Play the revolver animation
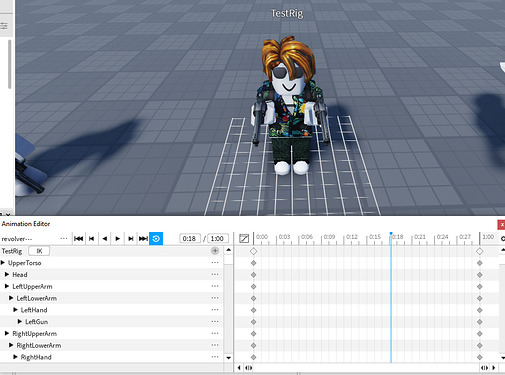The image size is (505, 375). click(117, 239)
